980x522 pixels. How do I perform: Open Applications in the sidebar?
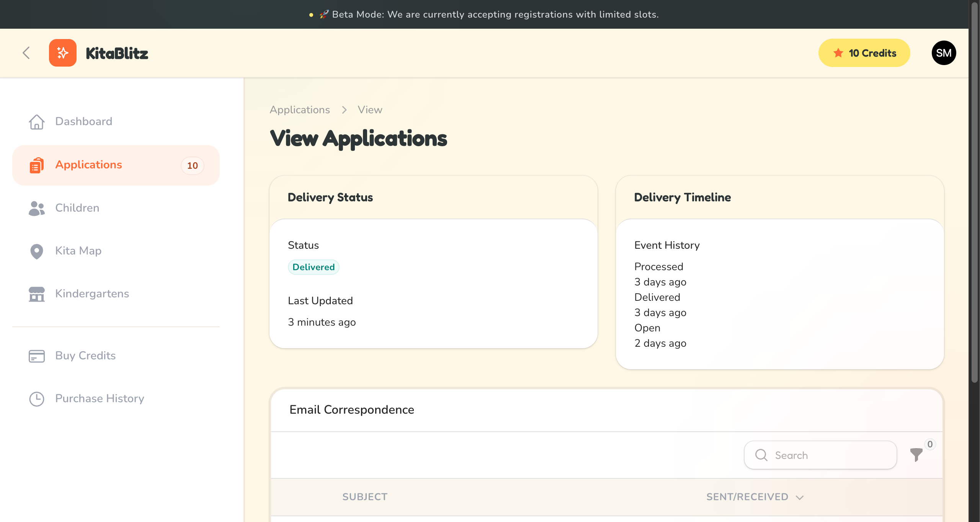tap(89, 165)
